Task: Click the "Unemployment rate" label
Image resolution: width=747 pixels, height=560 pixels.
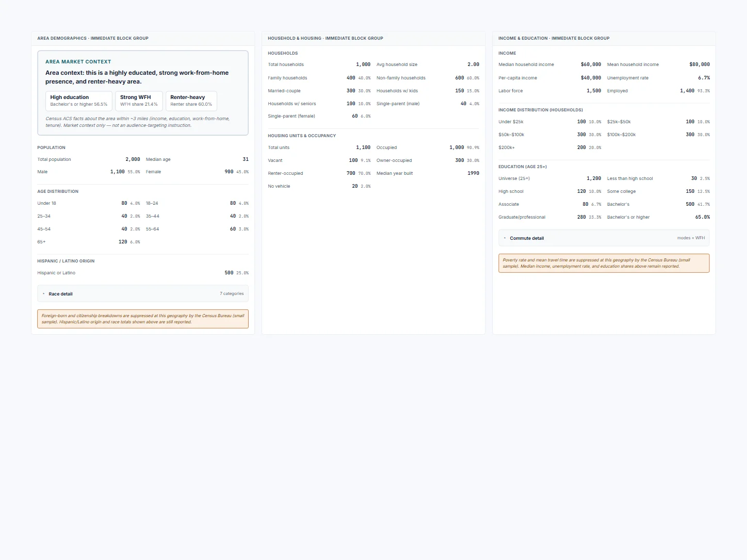Action: (628, 78)
